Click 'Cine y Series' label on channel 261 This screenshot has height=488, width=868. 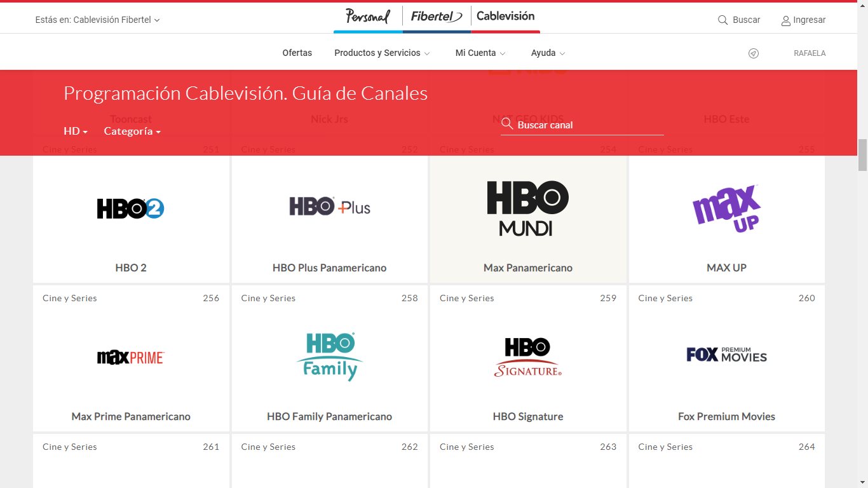click(70, 447)
